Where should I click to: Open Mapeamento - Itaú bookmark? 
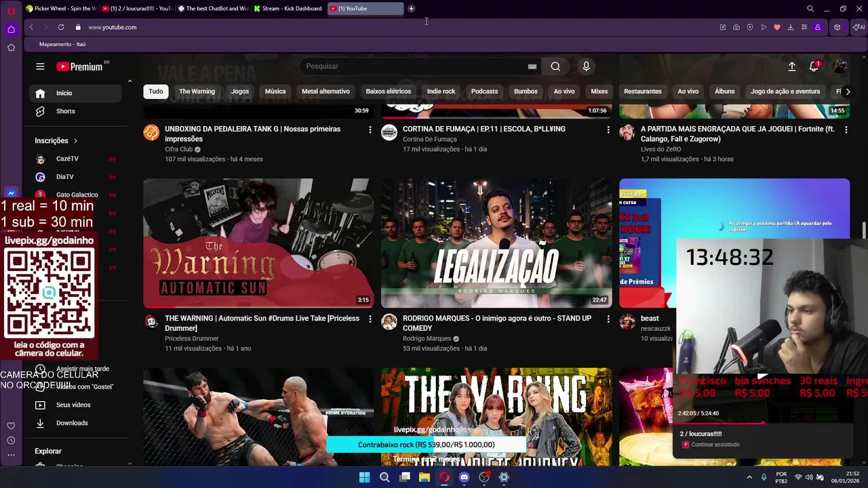[57, 44]
